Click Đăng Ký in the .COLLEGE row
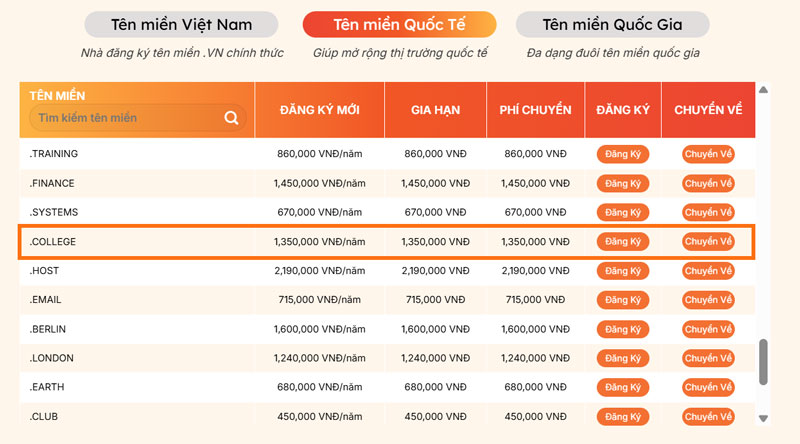Image resolution: width=800 pixels, height=444 pixels. (623, 242)
